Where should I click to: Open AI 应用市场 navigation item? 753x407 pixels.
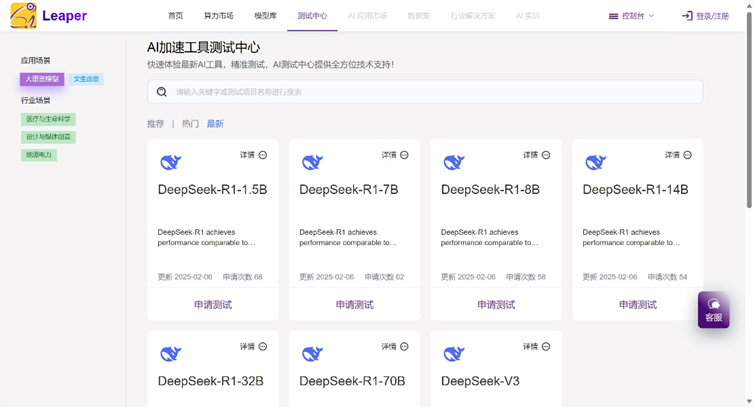tap(367, 16)
